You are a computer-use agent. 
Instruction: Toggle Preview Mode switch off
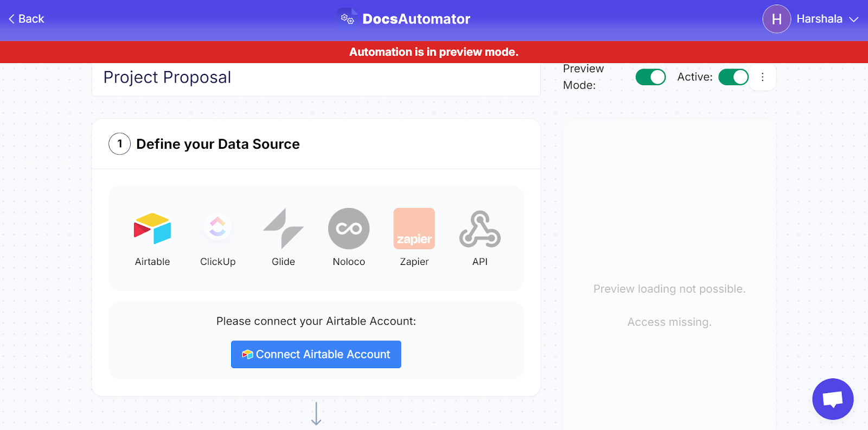[x=650, y=77]
